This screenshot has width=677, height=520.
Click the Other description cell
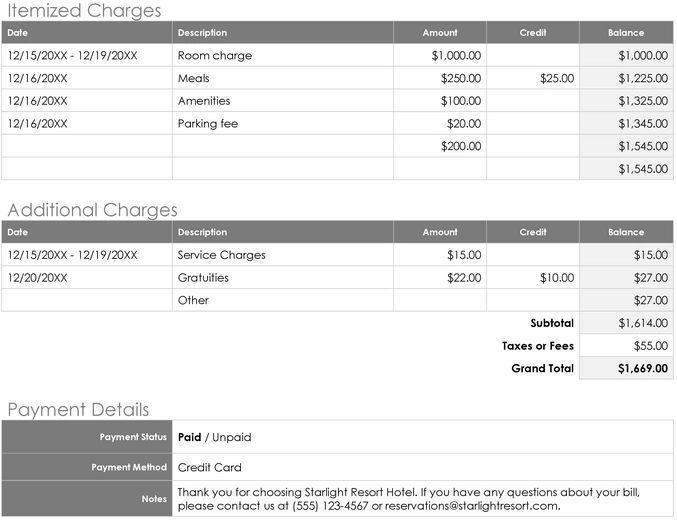(x=283, y=300)
